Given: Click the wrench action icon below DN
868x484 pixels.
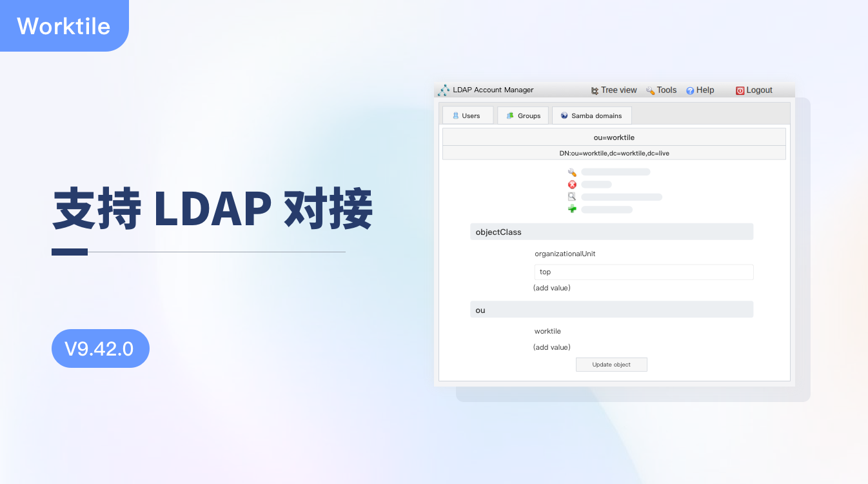Looking at the screenshot, I should [572, 172].
